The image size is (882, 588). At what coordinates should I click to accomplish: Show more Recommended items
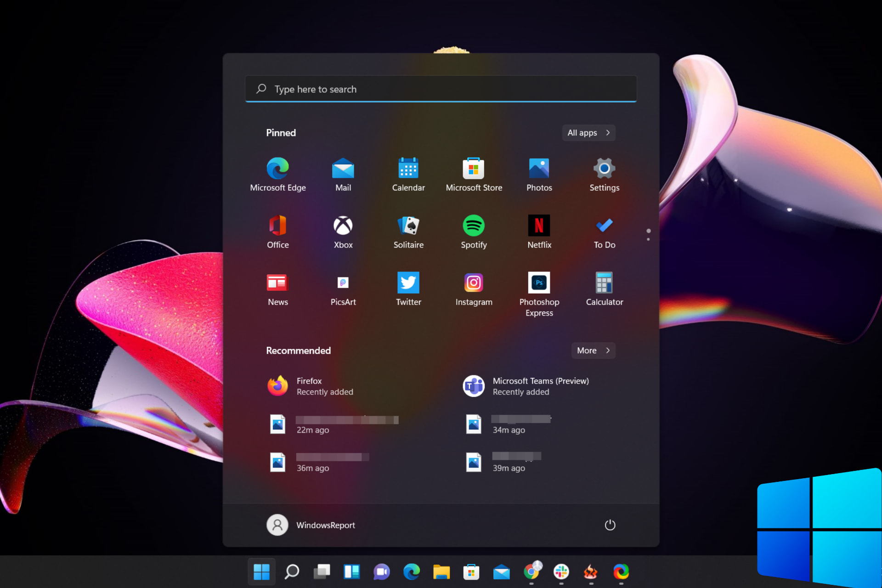(593, 351)
